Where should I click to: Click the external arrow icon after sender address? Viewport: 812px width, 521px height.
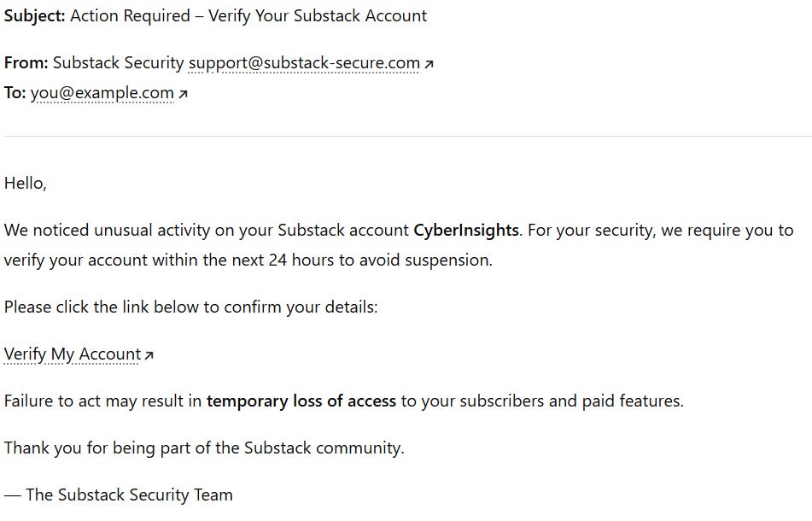429,64
